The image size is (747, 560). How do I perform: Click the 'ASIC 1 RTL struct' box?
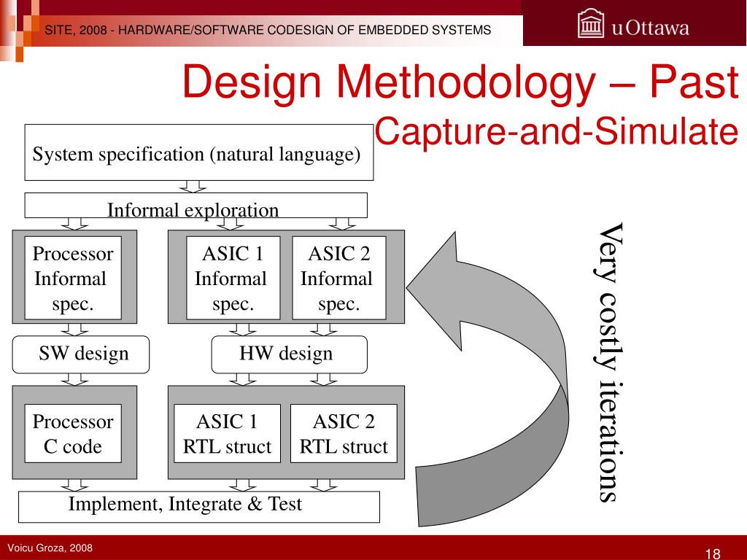[x=228, y=433]
